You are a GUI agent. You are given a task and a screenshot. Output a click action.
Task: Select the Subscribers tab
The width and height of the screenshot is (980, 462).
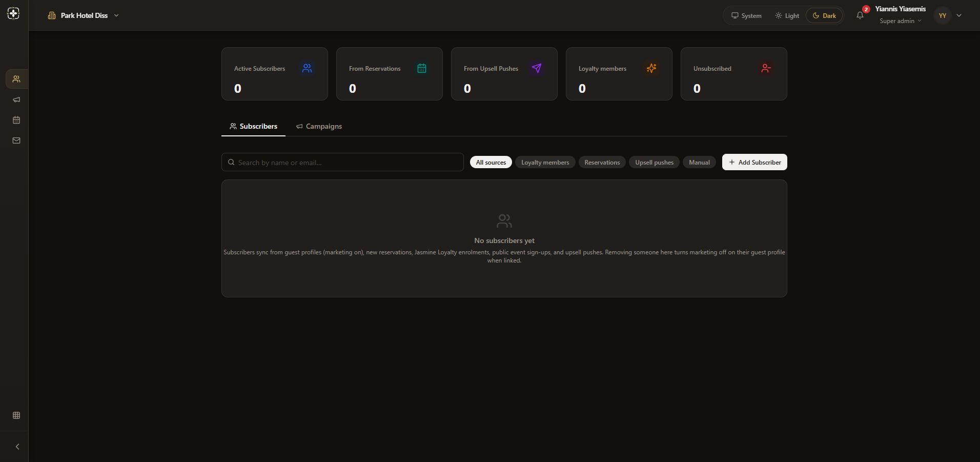click(253, 126)
